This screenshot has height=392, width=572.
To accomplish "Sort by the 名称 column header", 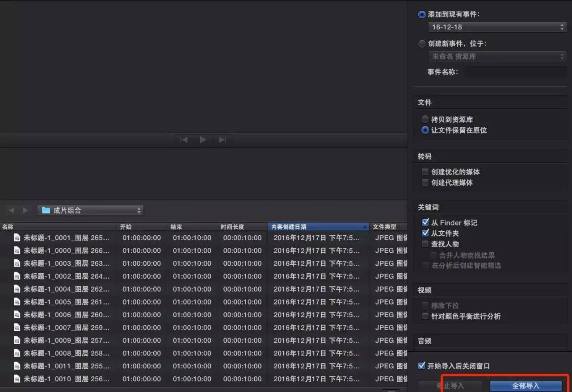I will (x=58, y=227).
